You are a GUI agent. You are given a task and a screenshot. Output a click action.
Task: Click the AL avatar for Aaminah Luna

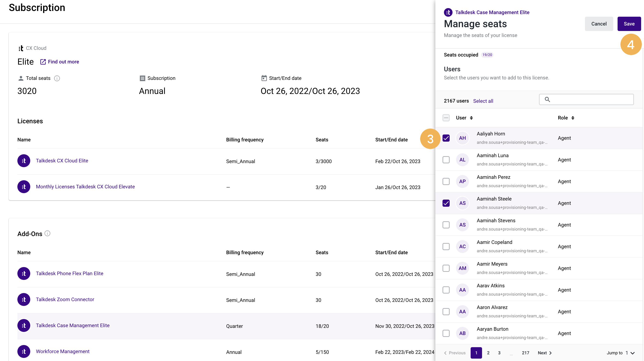(462, 160)
